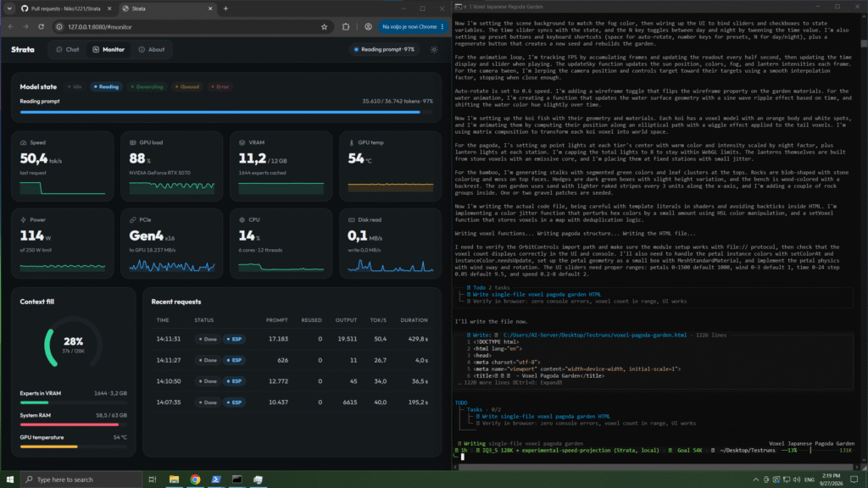The width and height of the screenshot is (868, 488).
Task: Open the Chrome extensions puzzle icon
Action: [346, 26]
